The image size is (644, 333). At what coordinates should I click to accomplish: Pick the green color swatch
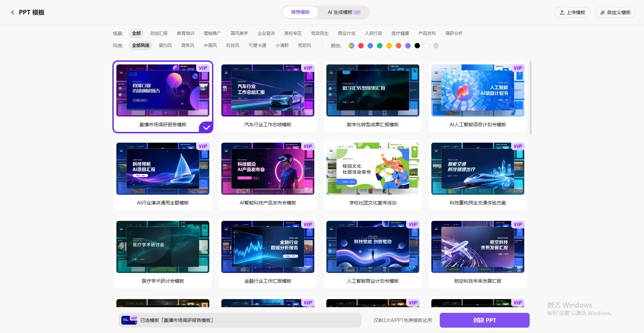[x=380, y=46]
